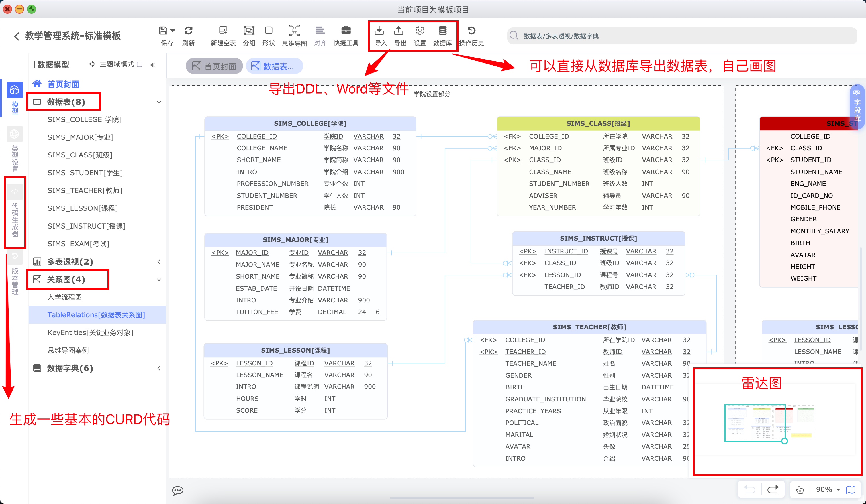Click the redo arrow at the bottom right
This screenshot has height=504, width=866.
(x=773, y=489)
